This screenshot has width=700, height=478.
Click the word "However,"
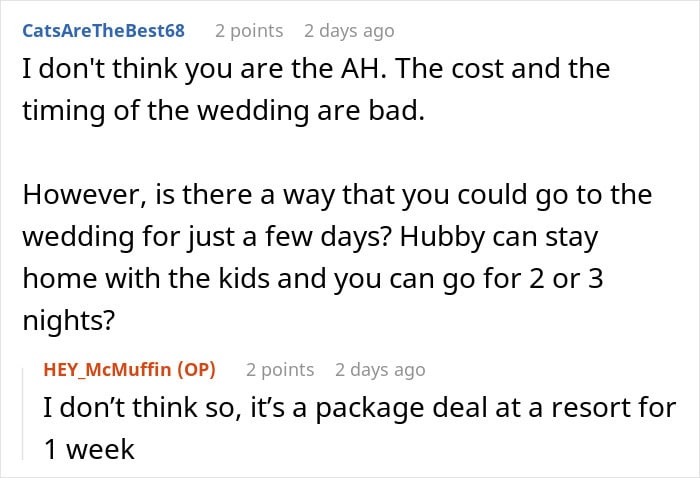pyautogui.click(x=85, y=195)
